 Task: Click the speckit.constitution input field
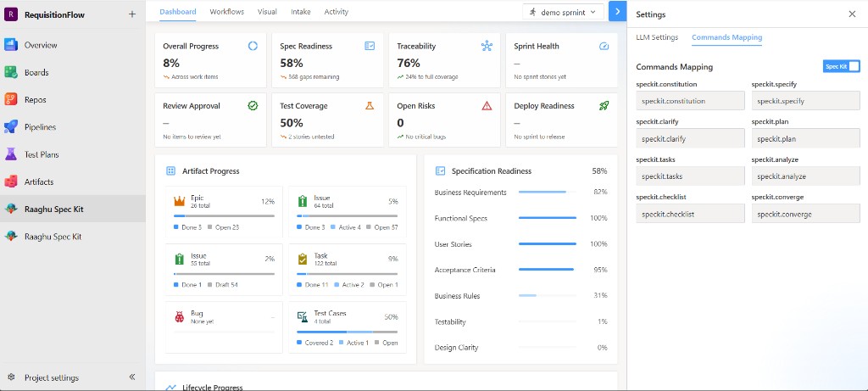[690, 101]
